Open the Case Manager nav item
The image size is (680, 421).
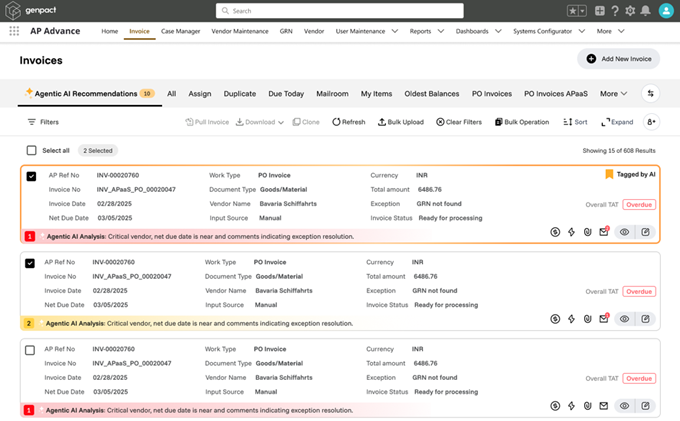click(180, 31)
